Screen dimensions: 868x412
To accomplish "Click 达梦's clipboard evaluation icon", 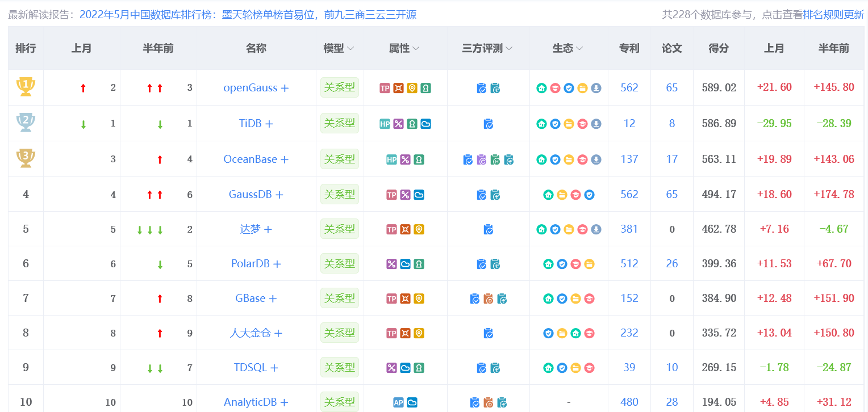I will (488, 228).
